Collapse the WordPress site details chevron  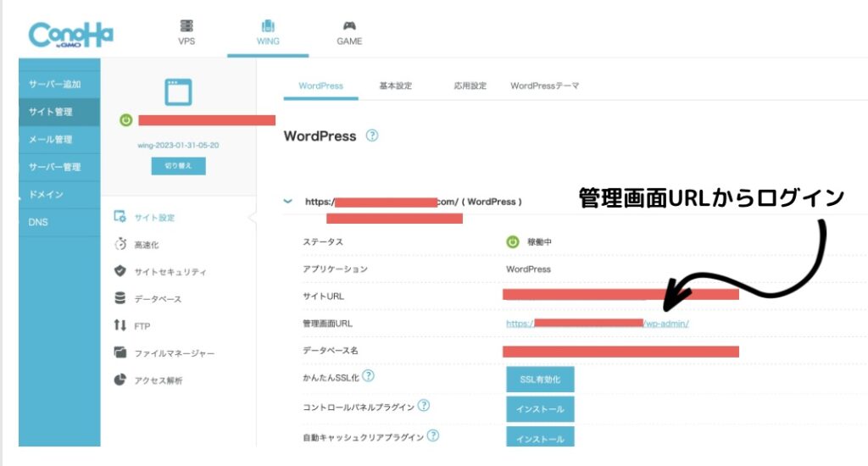(288, 202)
